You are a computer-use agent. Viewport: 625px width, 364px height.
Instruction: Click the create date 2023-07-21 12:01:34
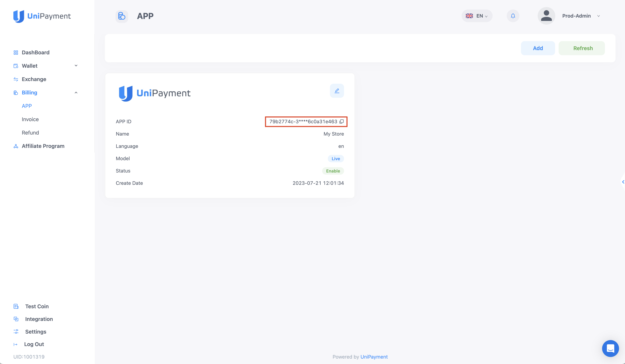click(318, 183)
